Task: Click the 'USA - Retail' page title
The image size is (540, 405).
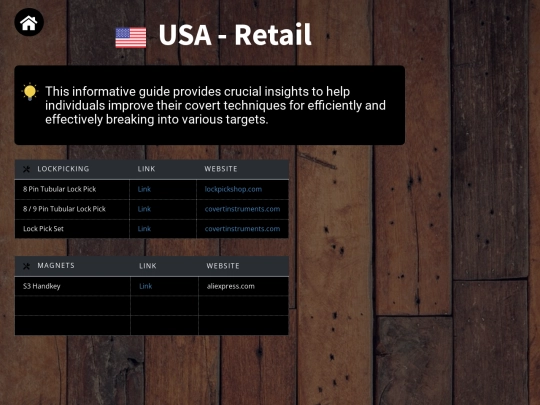Action: click(235, 35)
